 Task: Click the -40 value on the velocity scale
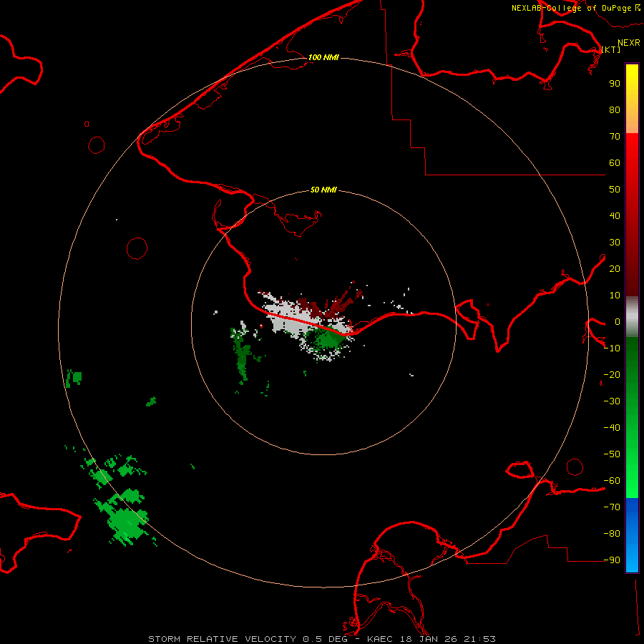click(x=612, y=428)
